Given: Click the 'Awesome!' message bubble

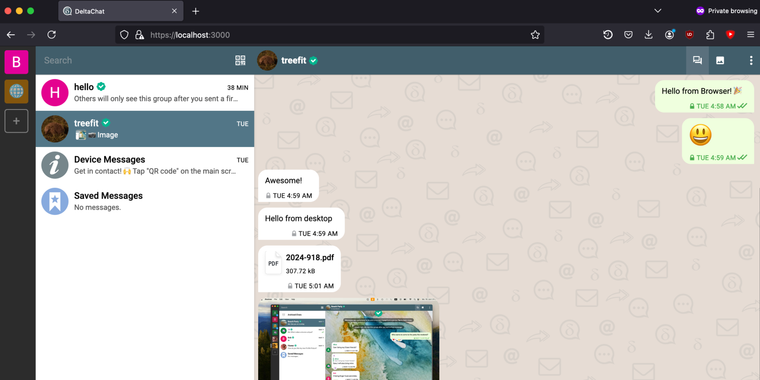Looking at the screenshot, I should point(288,186).
